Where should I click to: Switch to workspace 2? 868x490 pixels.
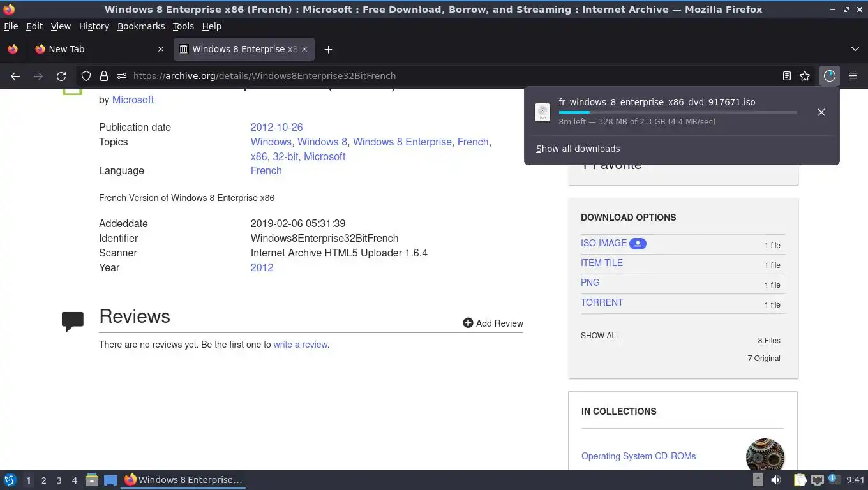click(43, 480)
